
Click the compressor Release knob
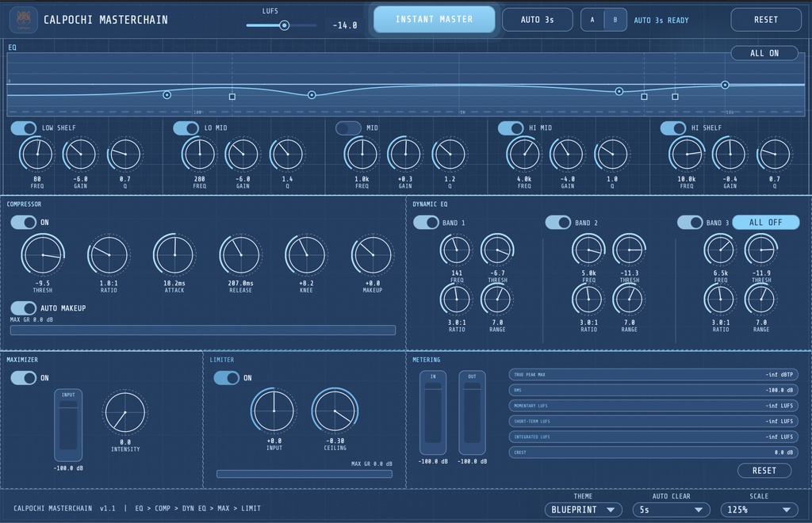coord(240,254)
